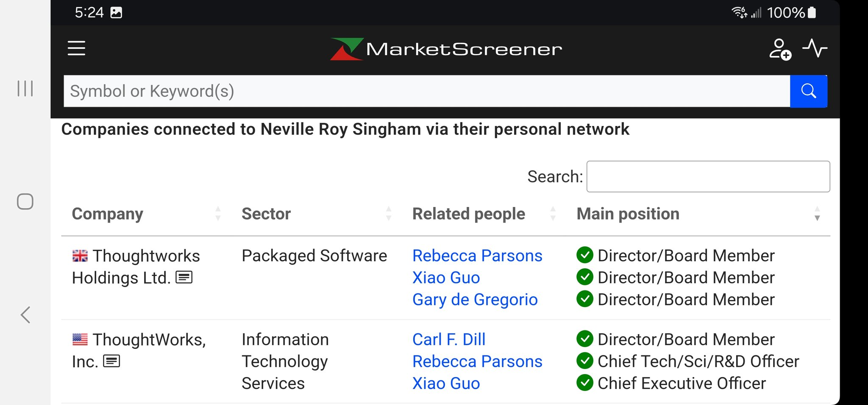Tap the battery status icon
Image resolution: width=868 pixels, height=405 pixels.
[812, 12]
